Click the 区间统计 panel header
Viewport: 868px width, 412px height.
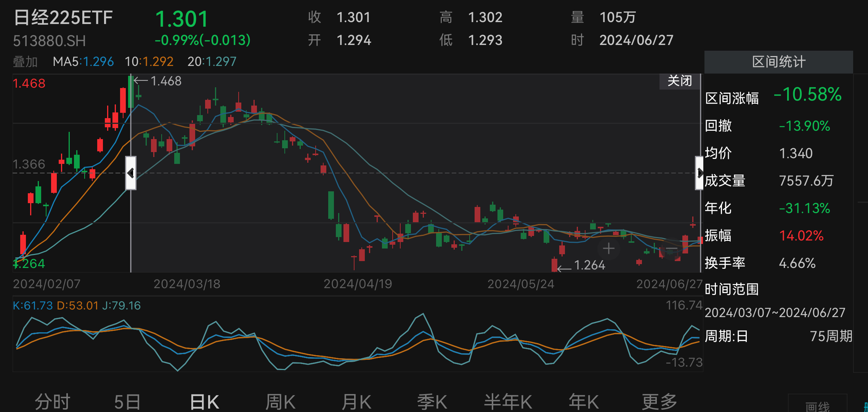pos(778,62)
